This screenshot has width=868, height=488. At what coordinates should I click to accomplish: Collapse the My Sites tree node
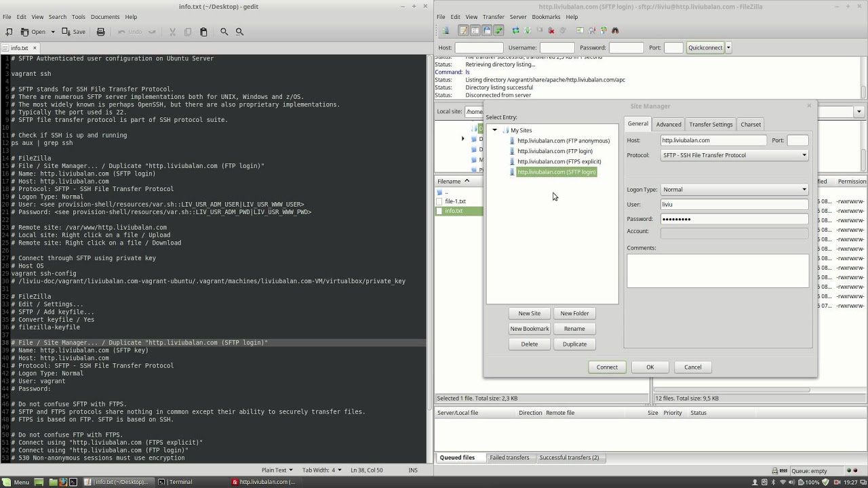[x=494, y=130]
